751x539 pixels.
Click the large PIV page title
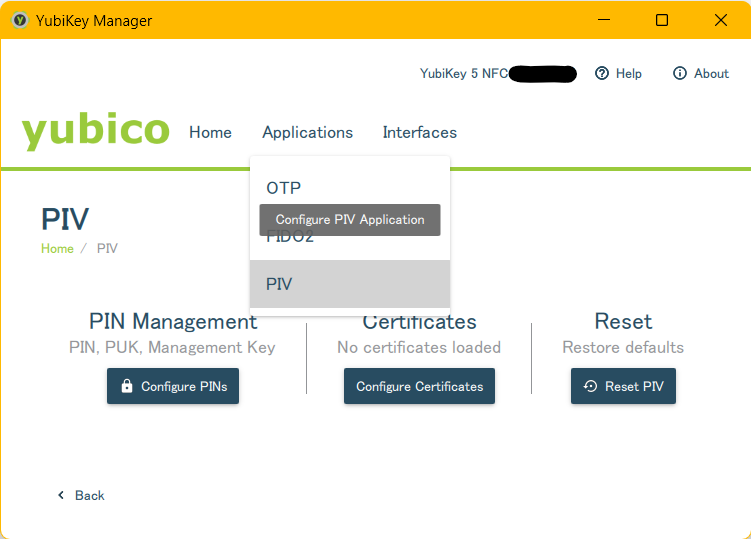point(65,219)
